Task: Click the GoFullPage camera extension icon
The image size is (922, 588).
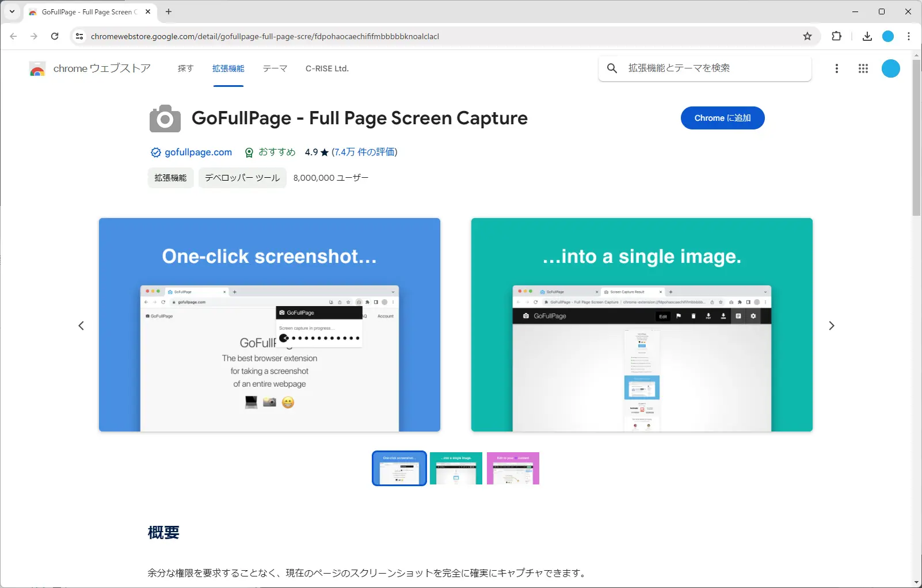Action: tap(165, 118)
